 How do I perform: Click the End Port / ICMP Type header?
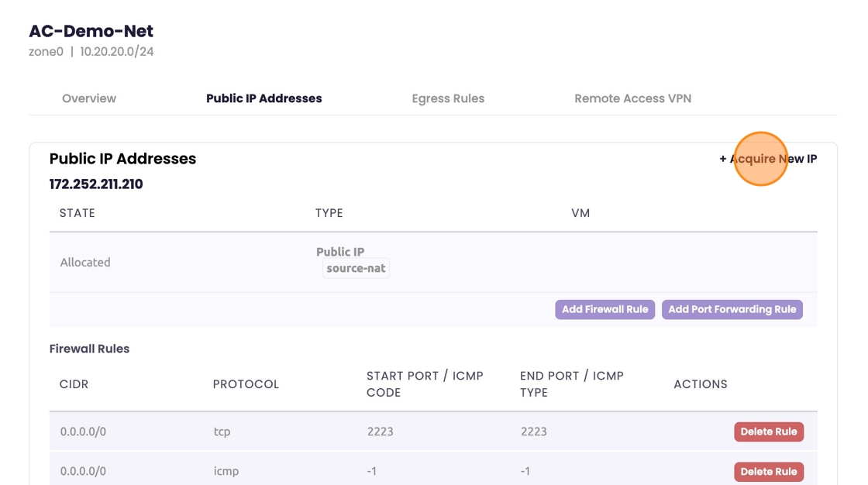pos(571,384)
